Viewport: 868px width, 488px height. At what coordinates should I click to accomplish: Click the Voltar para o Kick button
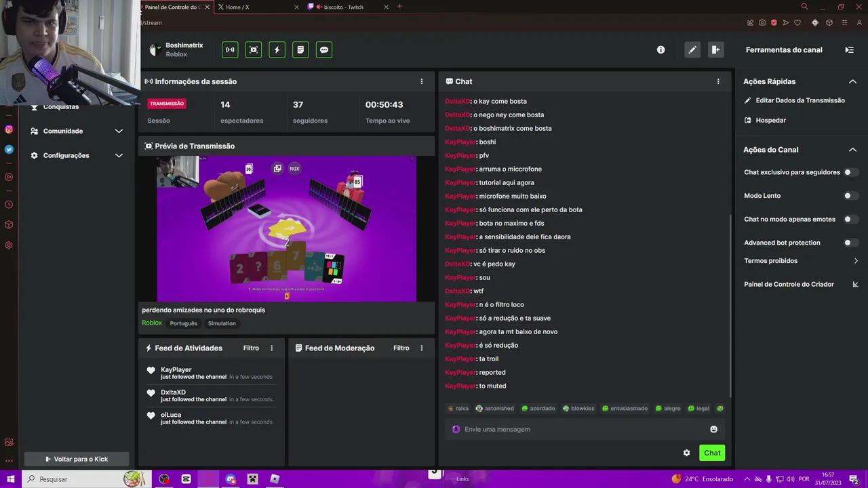click(76, 459)
